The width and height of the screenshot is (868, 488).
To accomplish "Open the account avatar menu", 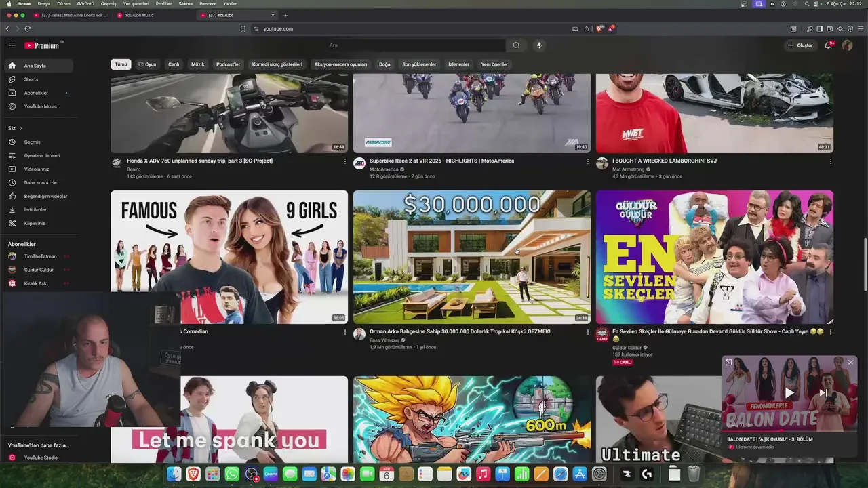I will [x=847, y=45].
